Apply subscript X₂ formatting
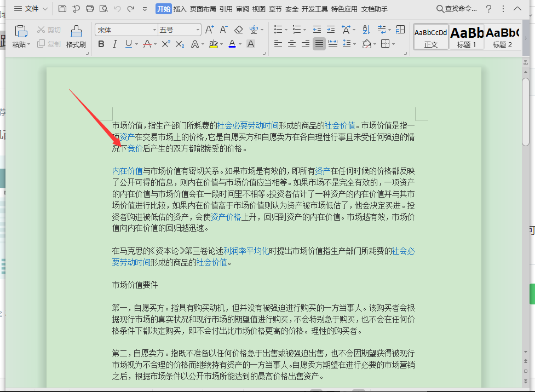This screenshot has height=392, width=535. [x=180, y=44]
